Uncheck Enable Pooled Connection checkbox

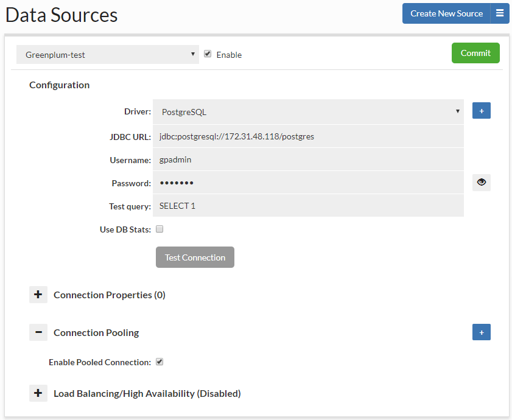(160, 362)
